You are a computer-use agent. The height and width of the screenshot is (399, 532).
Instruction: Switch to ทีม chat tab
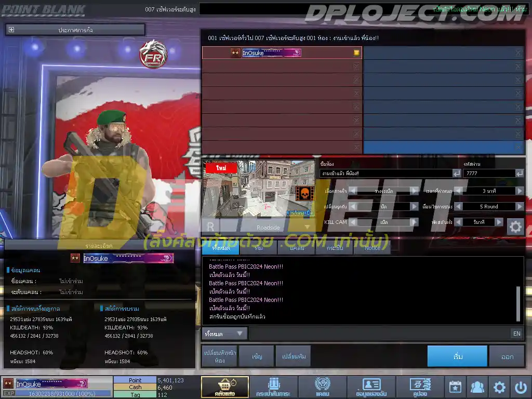[259, 248]
